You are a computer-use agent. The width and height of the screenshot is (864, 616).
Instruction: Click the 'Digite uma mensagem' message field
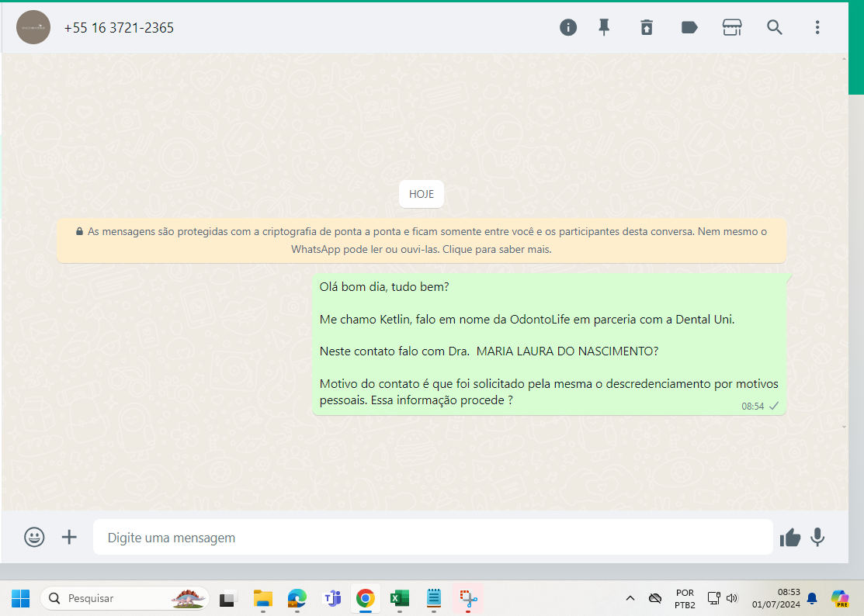pos(432,537)
